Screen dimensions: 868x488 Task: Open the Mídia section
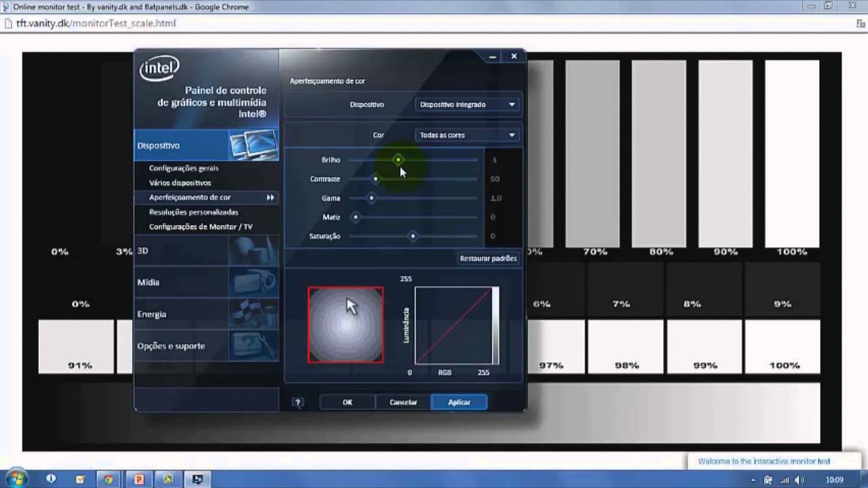click(206, 282)
